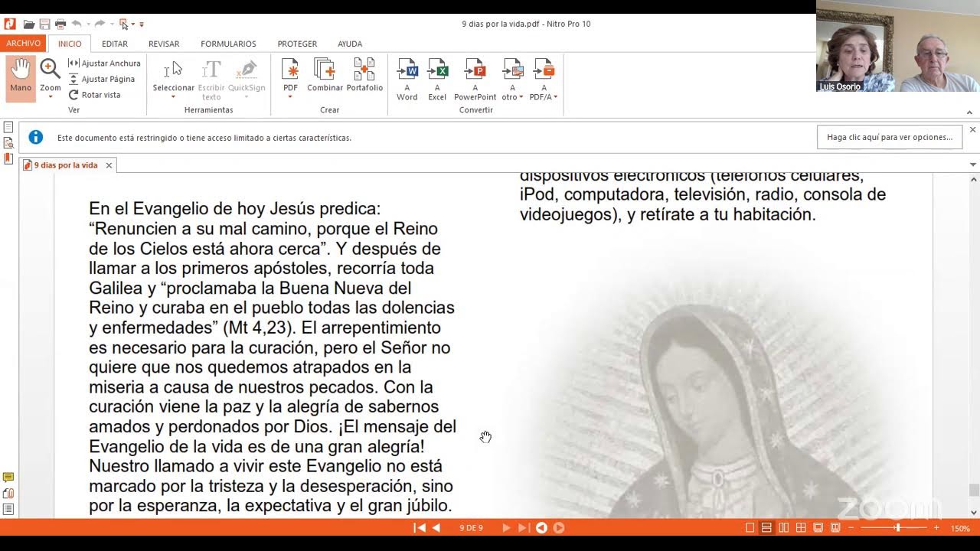This screenshot has height=551, width=980.
Task: Click the Redo arrow
Action: click(x=100, y=24)
